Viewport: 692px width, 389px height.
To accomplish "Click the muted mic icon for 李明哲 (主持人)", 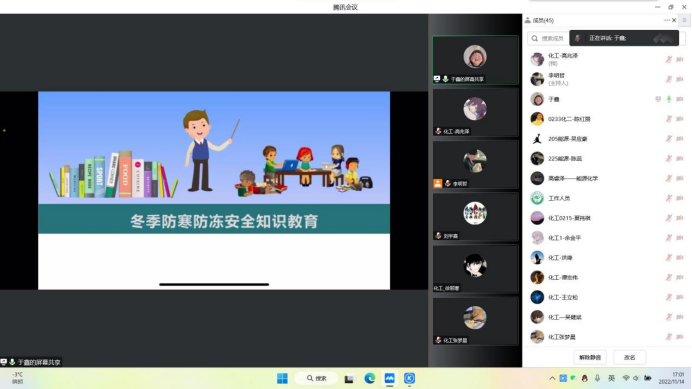I will click(x=669, y=79).
